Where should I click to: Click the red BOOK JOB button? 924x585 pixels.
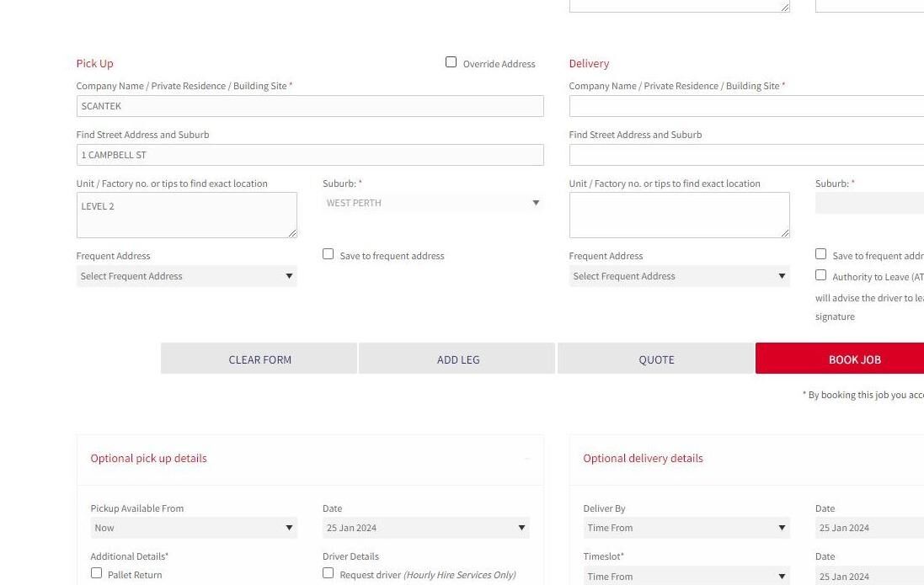pos(854,359)
